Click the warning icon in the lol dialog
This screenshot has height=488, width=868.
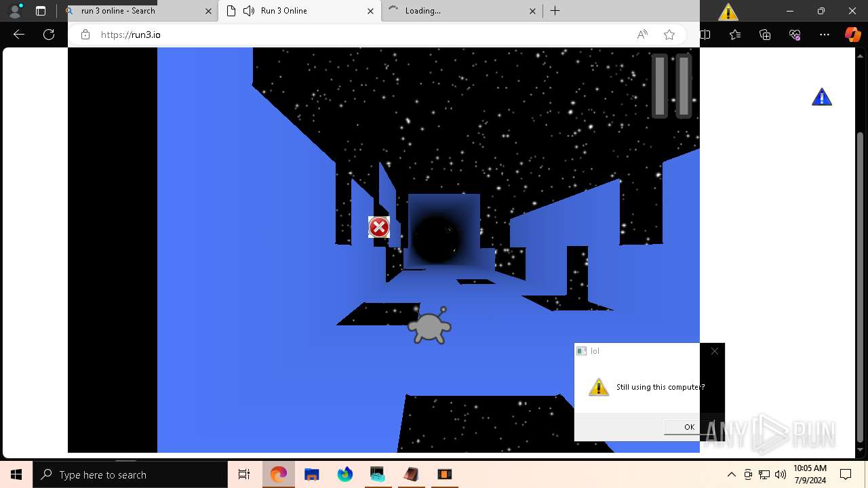pos(599,387)
